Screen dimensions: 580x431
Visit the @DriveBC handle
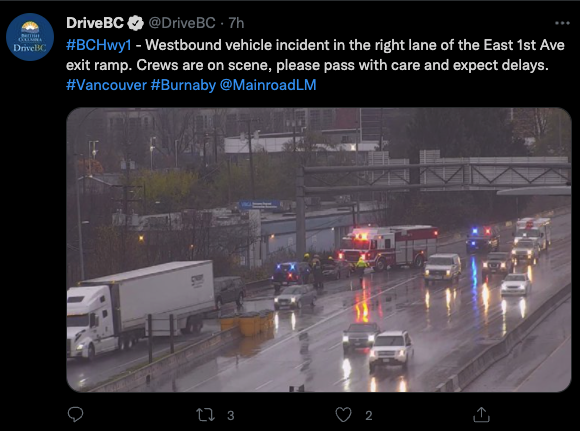pyautogui.click(x=182, y=23)
